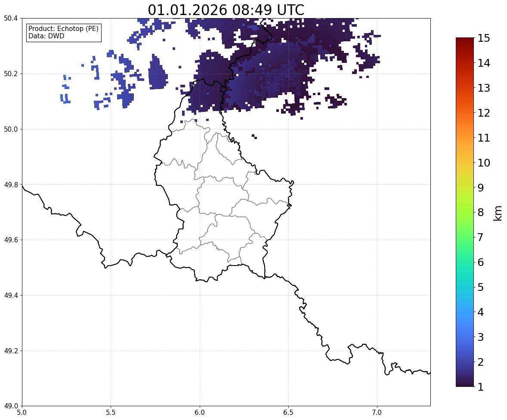Click the colorbar label '4'
507x420 pixels.
coord(481,312)
